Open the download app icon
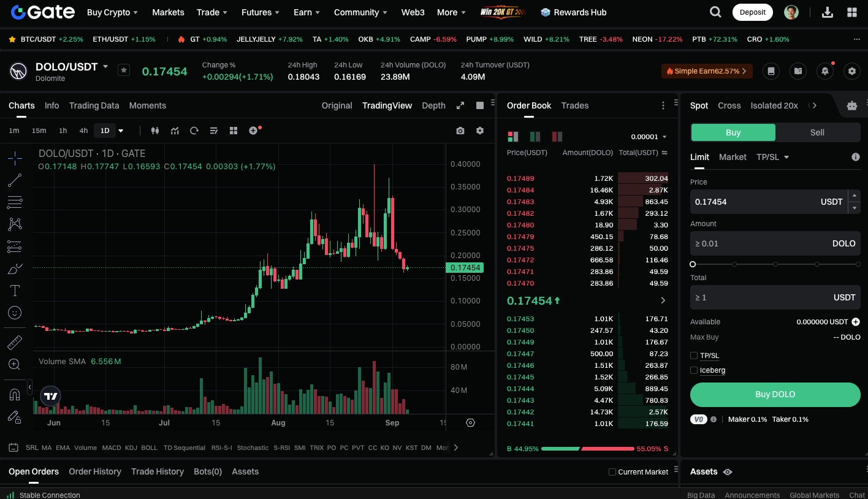Image resolution: width=868 pixels, height=499 pixels. [827, 12]
